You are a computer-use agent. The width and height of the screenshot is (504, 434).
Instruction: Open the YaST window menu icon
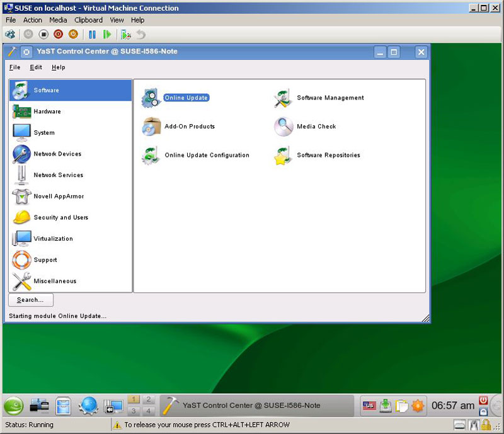tap(12, 52)
